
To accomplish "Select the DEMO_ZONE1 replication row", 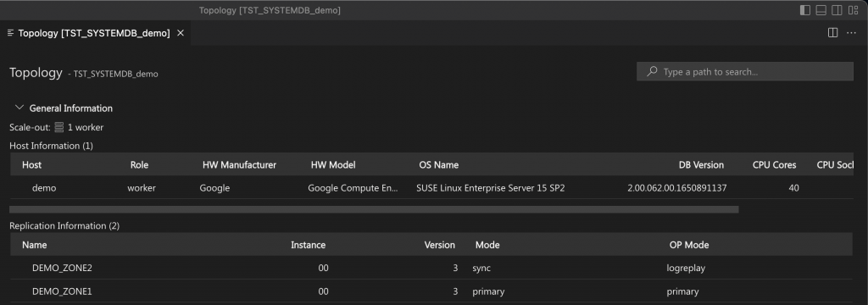I will pyautogui.click(x=431, y=291).
